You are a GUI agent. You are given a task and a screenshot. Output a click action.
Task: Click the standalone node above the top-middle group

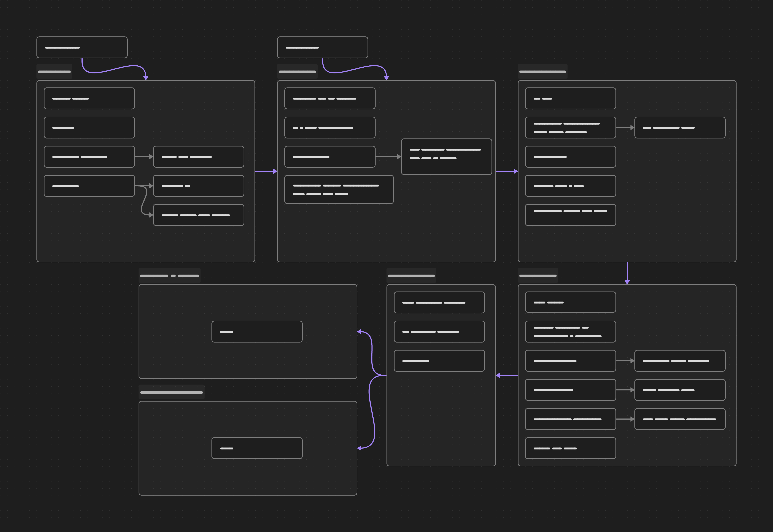(322, 47)
